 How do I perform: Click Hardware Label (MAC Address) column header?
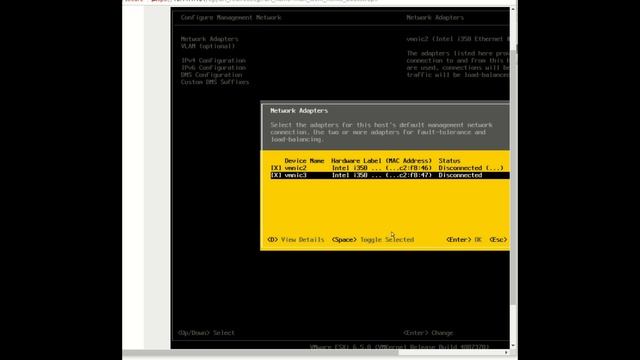tap(381, 161)
